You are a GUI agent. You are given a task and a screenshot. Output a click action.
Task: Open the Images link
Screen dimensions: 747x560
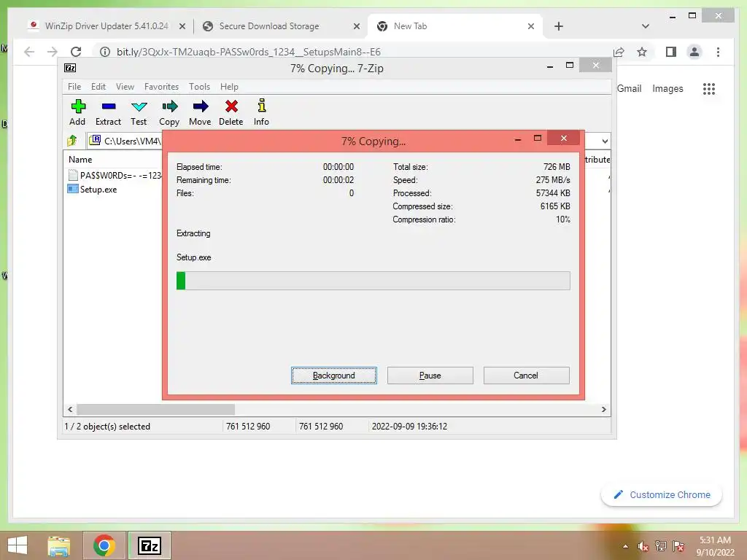pyautogui.click(x=667, y=88)
